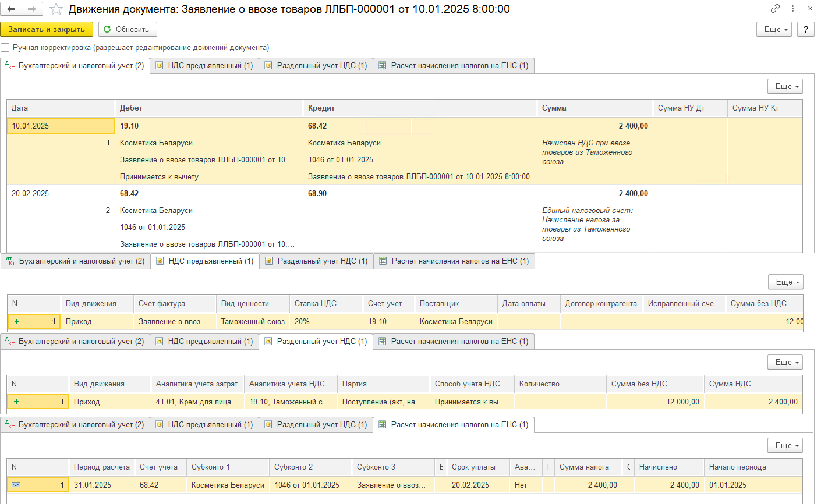Click the Дт/Кт icon on the active Бухгалтерский tab
This screenshot has height=504, width=821.
click(x=10, y=66)
